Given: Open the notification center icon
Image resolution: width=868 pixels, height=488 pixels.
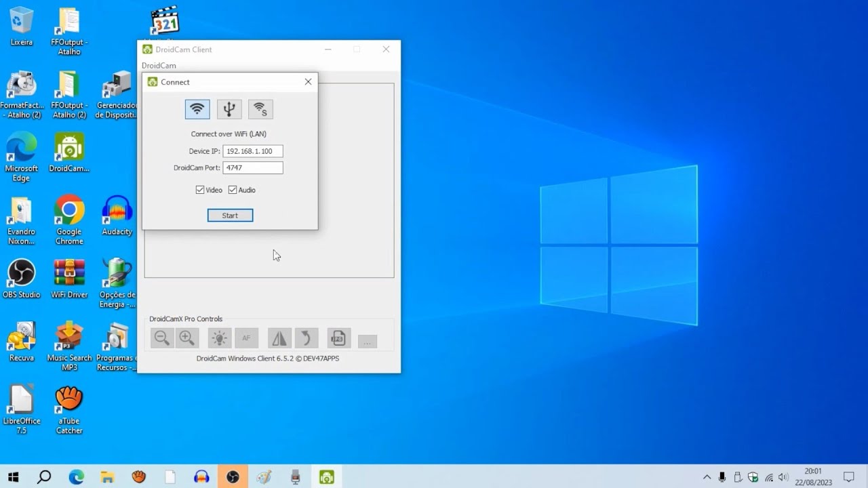Looking at the screenshot, I should click(x=849, y=477).
